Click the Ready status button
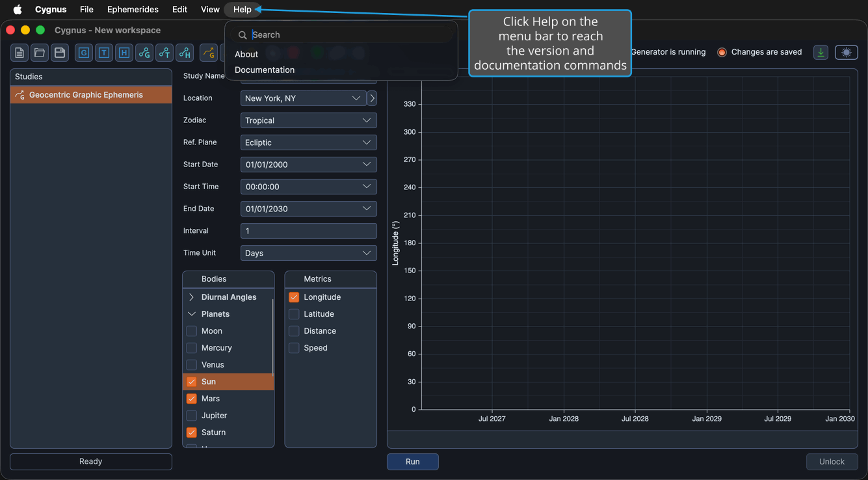Viewport: 868px width, 480px height. pyautogui.click(x=91, y=462)
